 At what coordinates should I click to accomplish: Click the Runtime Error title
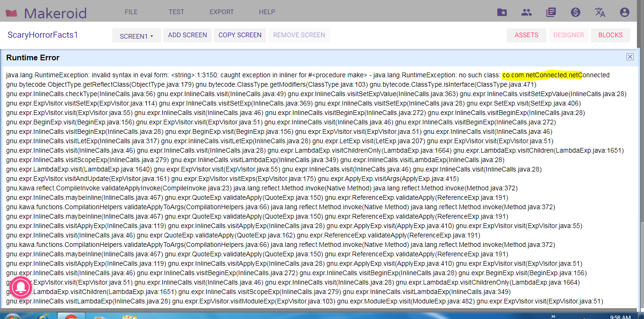point(33,58)
